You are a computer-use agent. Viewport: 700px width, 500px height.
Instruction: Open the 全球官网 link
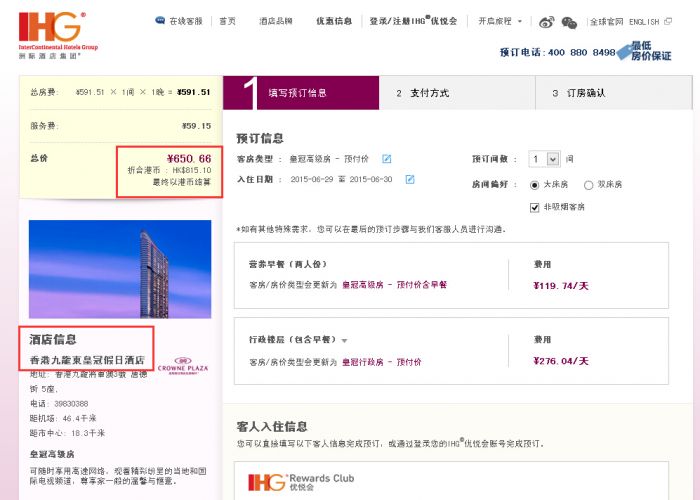[x=606, y=21]
